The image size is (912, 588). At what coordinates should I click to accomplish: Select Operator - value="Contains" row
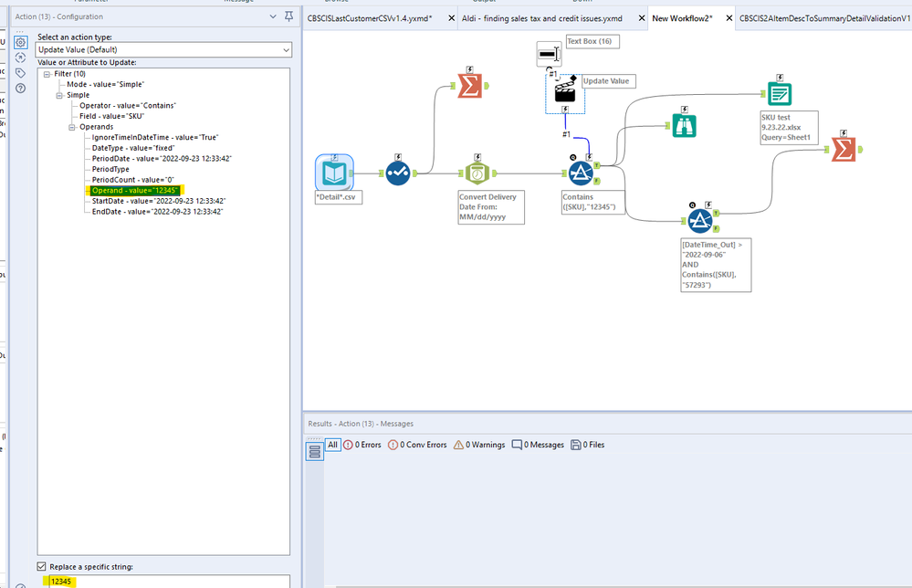128,106
